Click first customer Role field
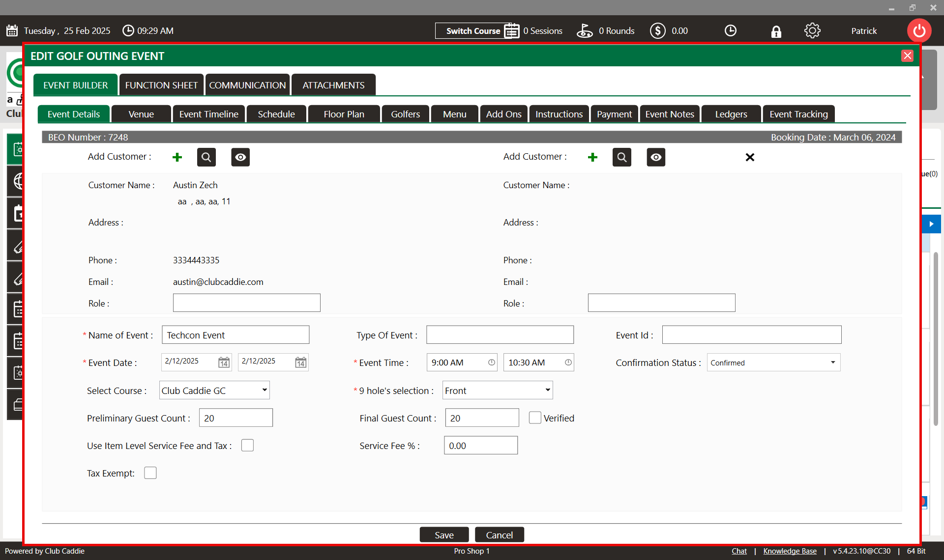 click(247, 303)
